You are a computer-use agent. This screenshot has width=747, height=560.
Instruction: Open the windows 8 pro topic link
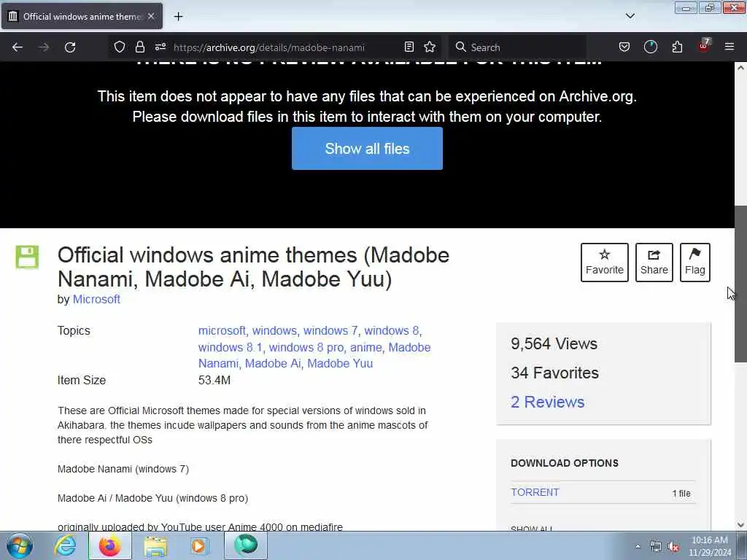click(x=306, y=347)
